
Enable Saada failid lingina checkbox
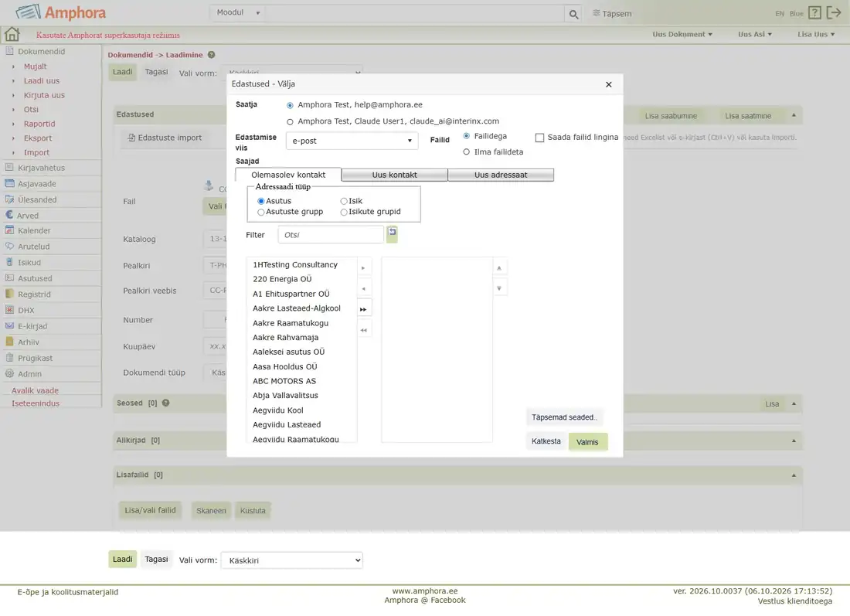(x=539, y=138)
